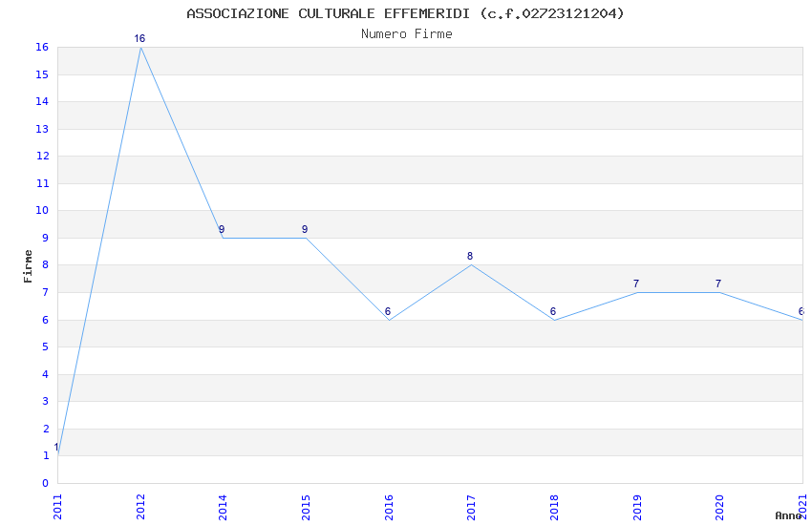Click the y-axis tick label 8
This screenshot has height=525, width=812.
click(x=46, y=264)
